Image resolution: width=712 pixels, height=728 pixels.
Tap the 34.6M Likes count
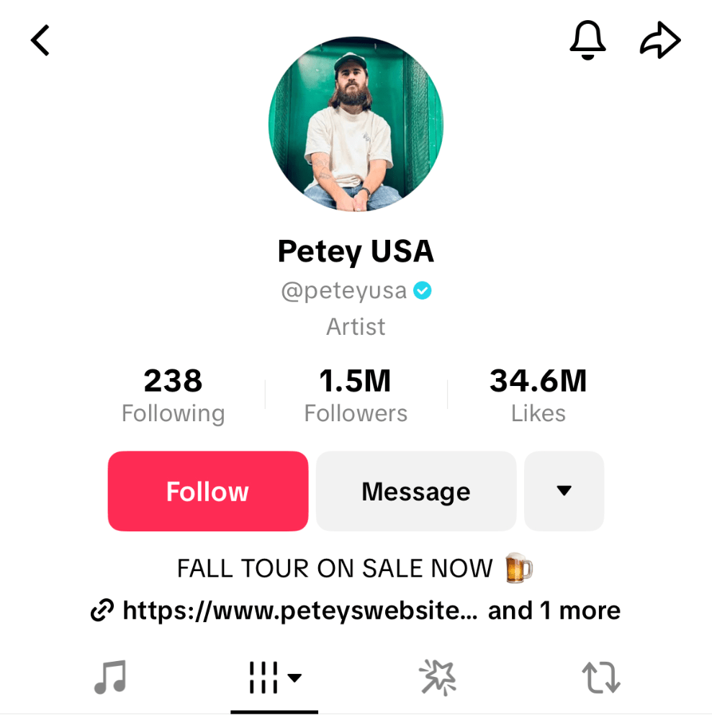(x=538, y=395)
